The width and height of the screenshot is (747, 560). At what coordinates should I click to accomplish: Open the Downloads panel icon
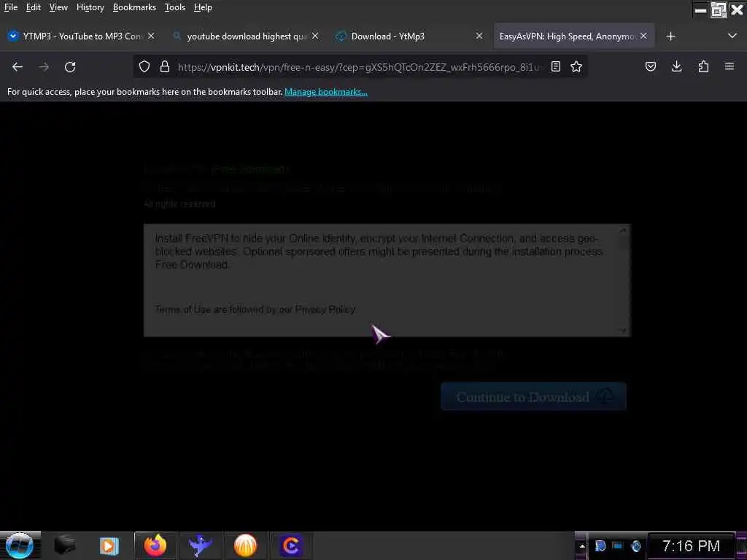click(x=676, y=66)
